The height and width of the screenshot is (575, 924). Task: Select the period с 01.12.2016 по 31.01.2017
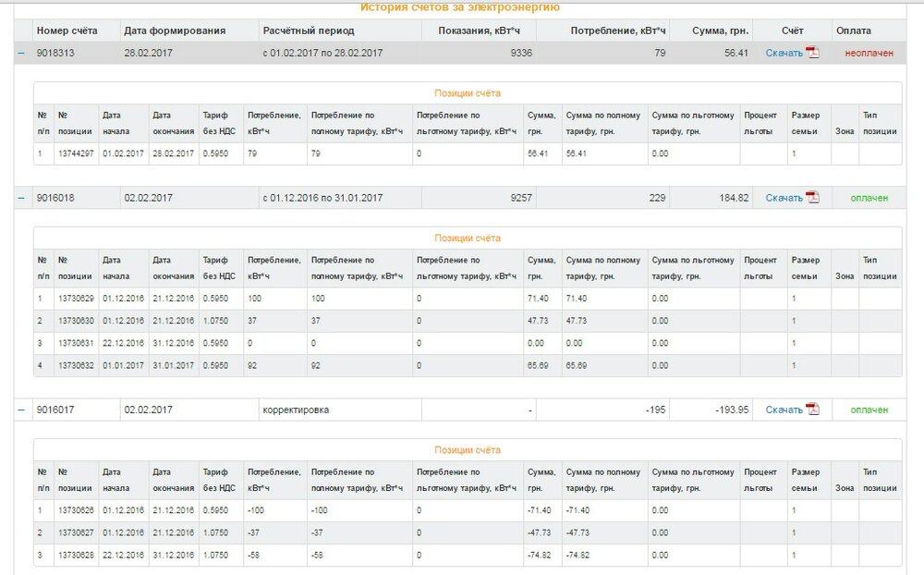322,198
